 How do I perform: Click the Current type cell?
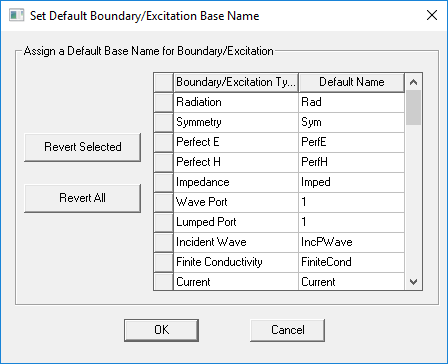click(x=236, y=282)
